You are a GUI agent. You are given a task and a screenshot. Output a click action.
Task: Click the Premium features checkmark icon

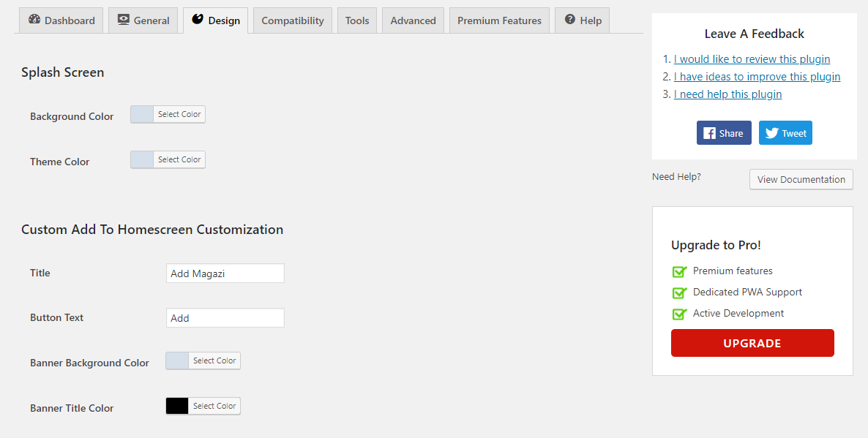679,271
